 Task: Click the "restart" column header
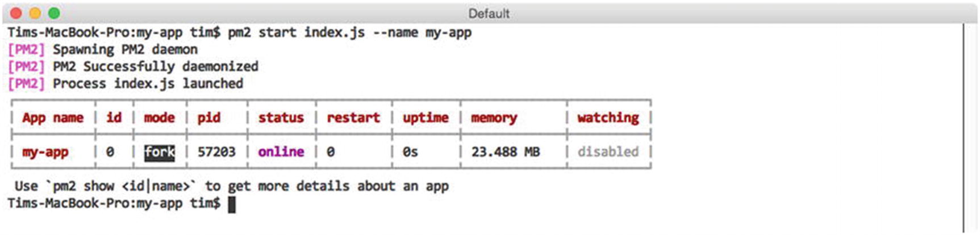tap(353, 118)
